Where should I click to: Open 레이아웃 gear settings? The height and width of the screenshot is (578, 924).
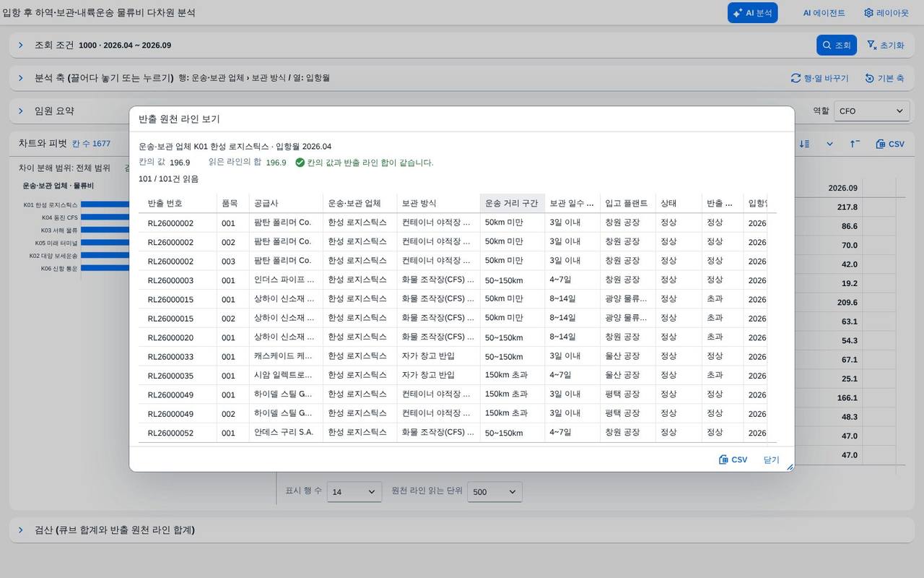886,13
